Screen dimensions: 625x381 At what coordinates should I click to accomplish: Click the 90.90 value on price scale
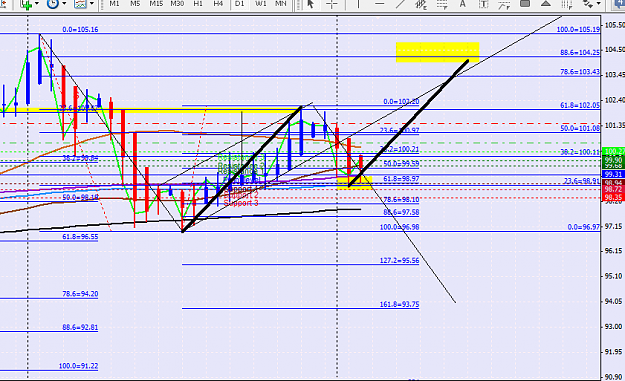(613, 377)
